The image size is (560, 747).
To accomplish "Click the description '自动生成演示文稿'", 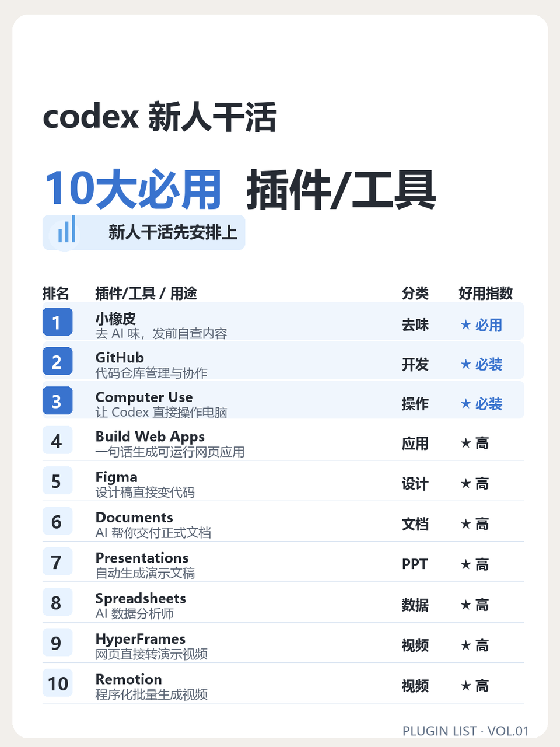I will point(145,573).
